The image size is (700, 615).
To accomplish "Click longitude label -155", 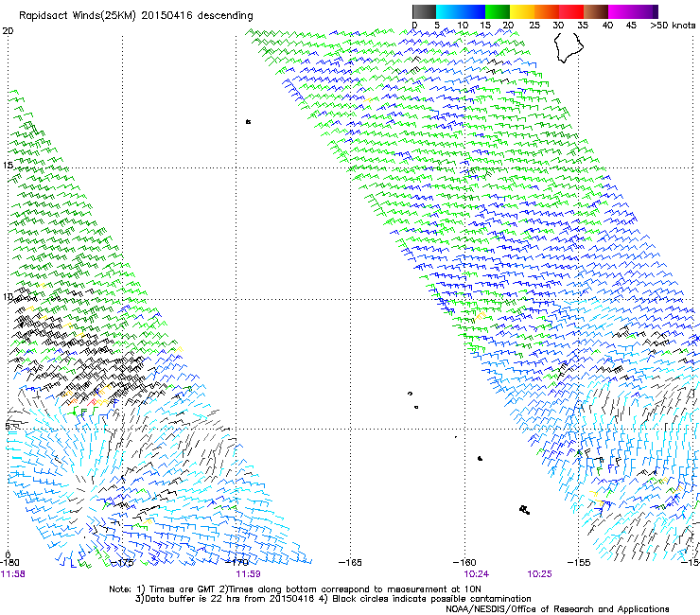I will coord(579,563).
